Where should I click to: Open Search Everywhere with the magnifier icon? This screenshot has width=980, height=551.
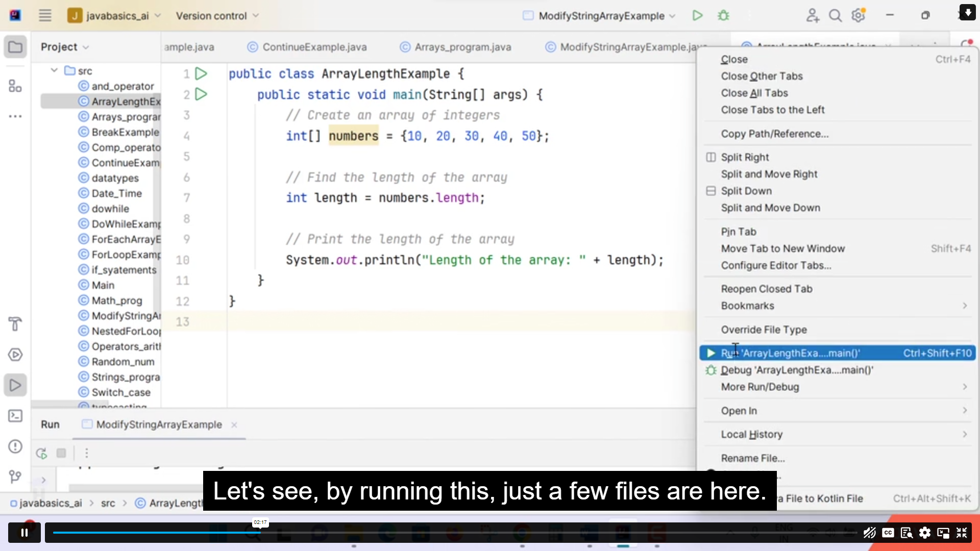(x=836, y=15)
